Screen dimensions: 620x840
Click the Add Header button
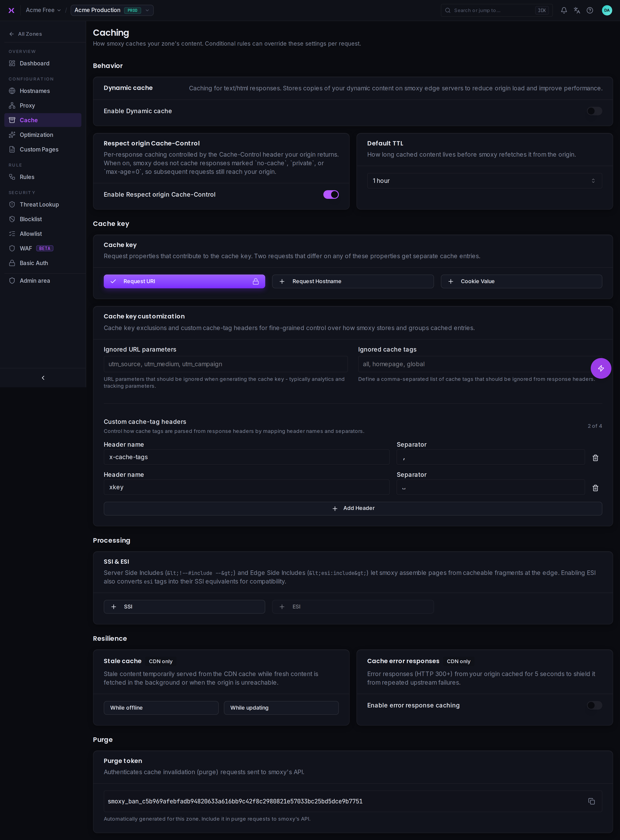pyautogui.click(x=353, y=508)
